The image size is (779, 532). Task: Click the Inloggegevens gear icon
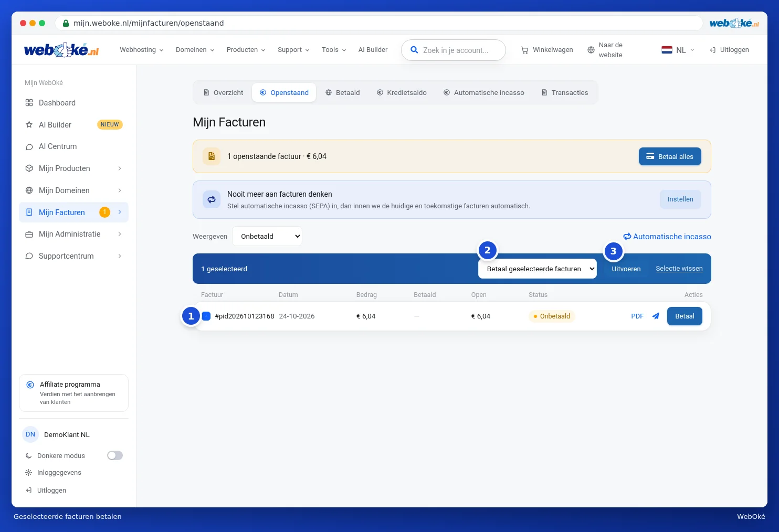29,473
